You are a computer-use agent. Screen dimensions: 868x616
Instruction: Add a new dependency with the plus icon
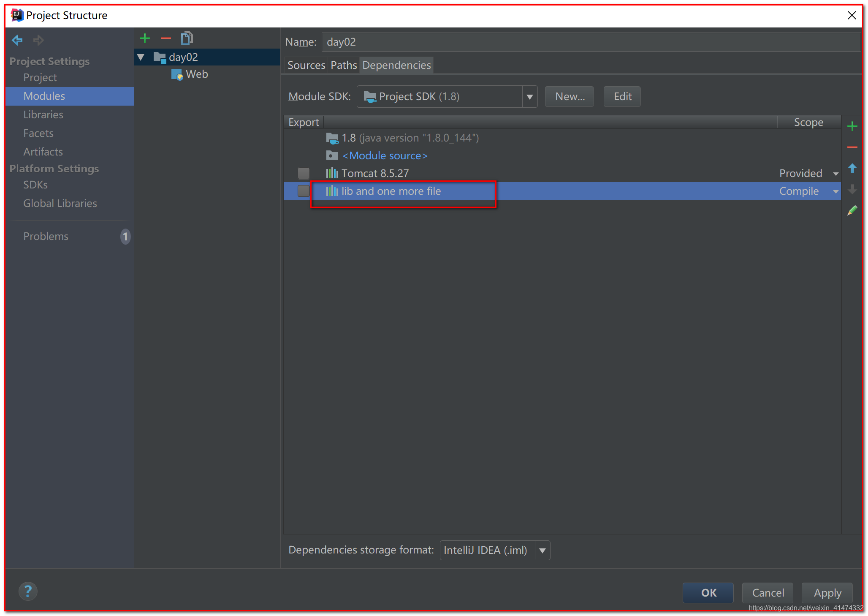(x=853, y=125)
